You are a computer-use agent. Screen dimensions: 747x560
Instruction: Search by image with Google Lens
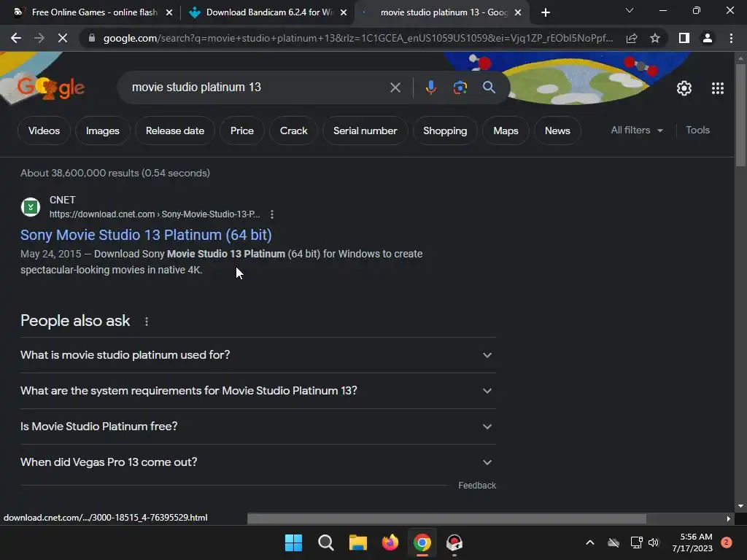[x=460, y=87]
